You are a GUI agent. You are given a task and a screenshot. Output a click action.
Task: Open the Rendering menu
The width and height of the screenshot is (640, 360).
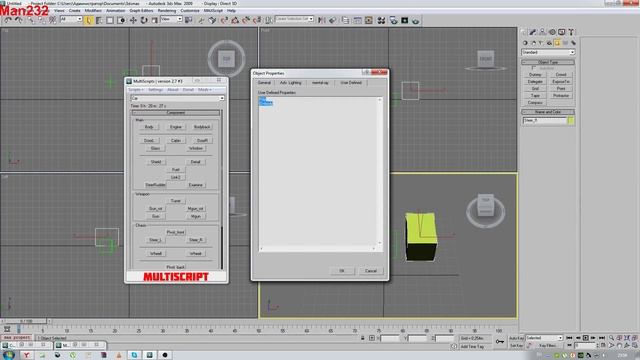[x=167, y=11]
